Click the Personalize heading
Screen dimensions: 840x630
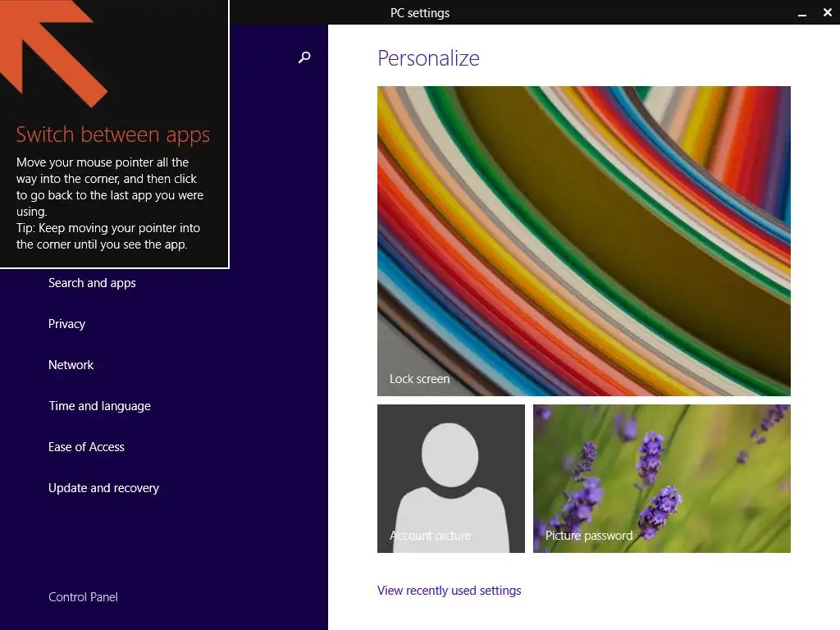click(x=428, y=58)
